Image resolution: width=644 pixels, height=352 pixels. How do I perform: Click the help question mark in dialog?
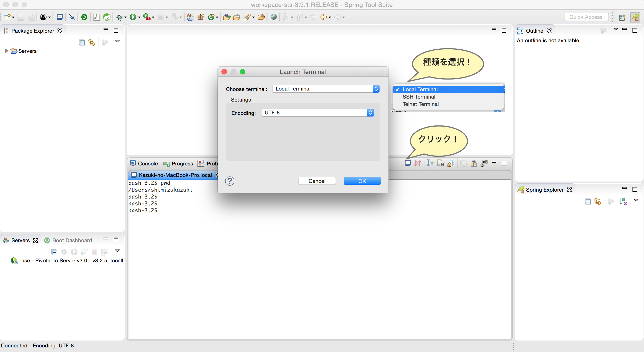pos(229,181)
